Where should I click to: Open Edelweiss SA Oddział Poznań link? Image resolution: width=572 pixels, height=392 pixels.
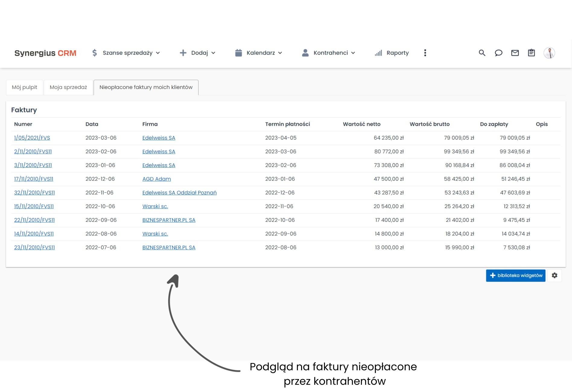pyautogui.click(x=179, y=193)
